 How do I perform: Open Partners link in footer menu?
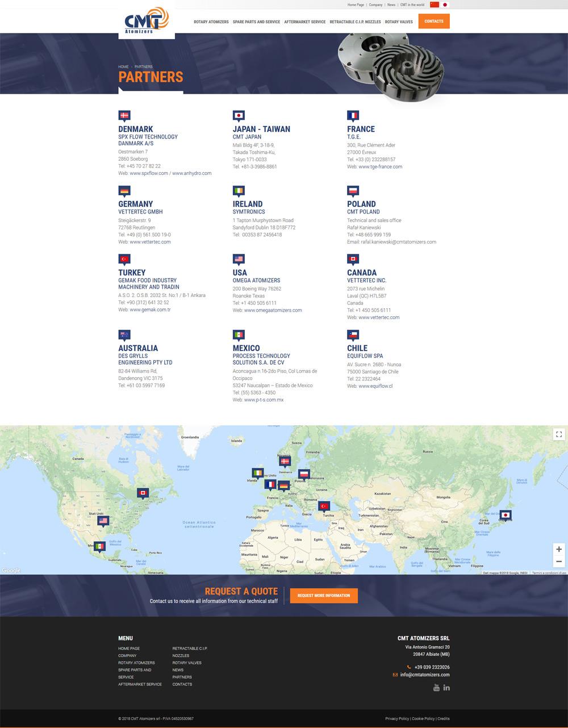click(182, 677)
